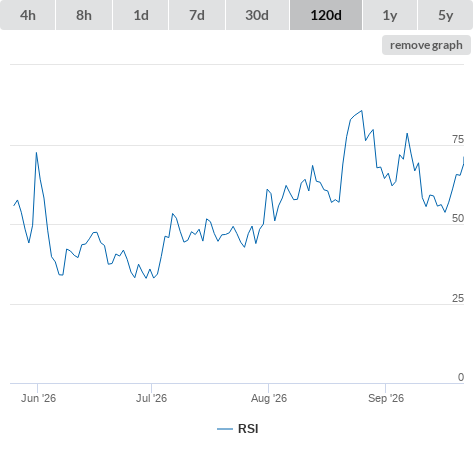Click the RSI line's highest peak in late August

click(x=362, y=111)
